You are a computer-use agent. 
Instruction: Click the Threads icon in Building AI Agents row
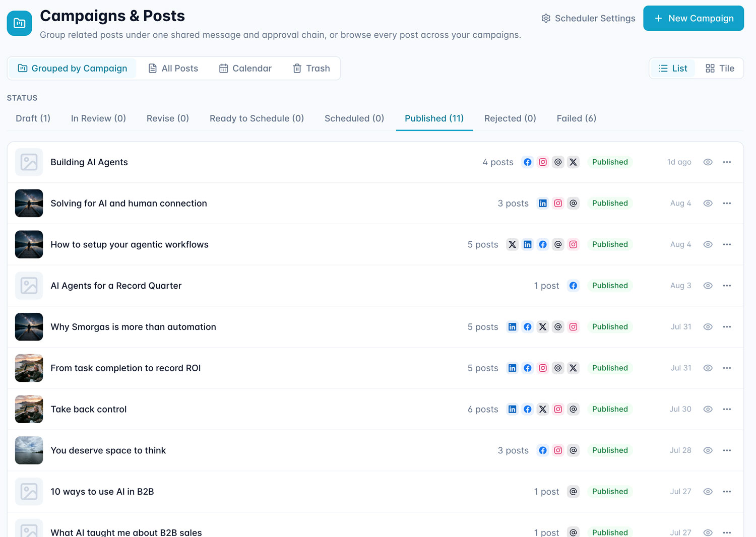pos(558,162)
